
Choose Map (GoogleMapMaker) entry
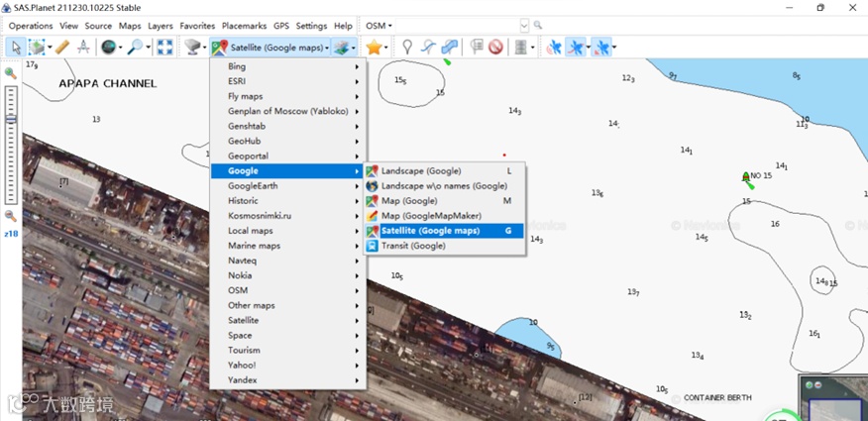click(x=444, y=216)
